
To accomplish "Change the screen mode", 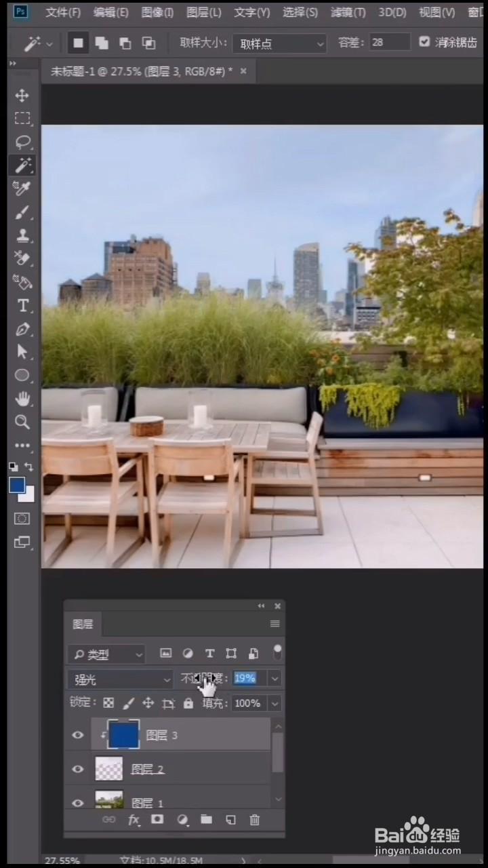I will 22,542.
